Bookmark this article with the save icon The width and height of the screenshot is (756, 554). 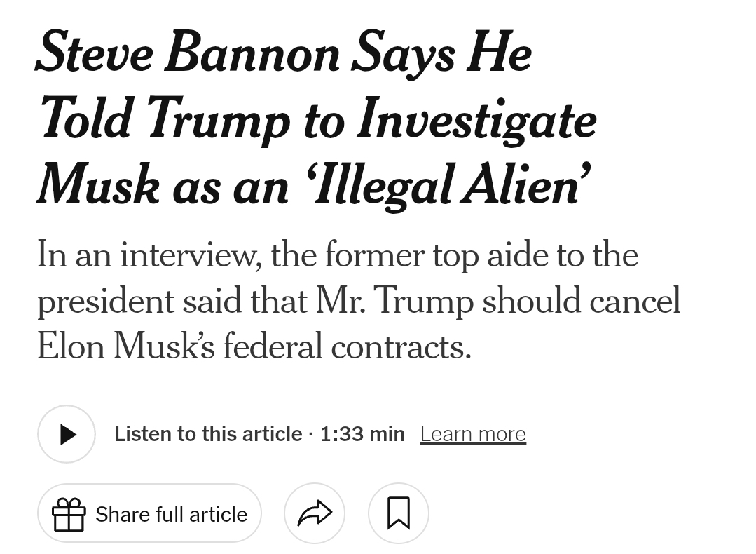pos(398,513)
